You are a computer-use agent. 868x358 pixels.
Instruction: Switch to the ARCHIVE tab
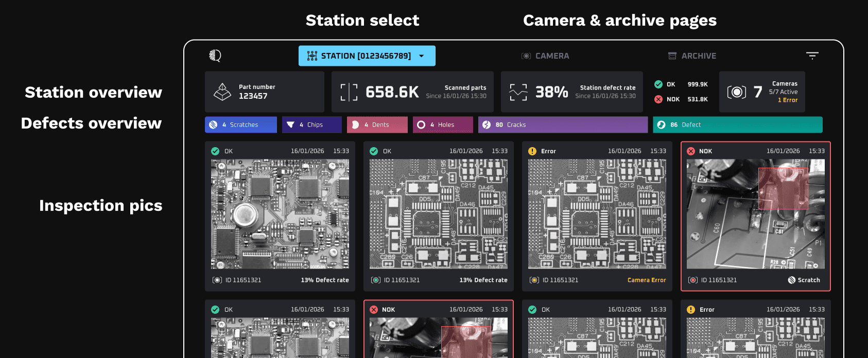click(x=692, y=56)
